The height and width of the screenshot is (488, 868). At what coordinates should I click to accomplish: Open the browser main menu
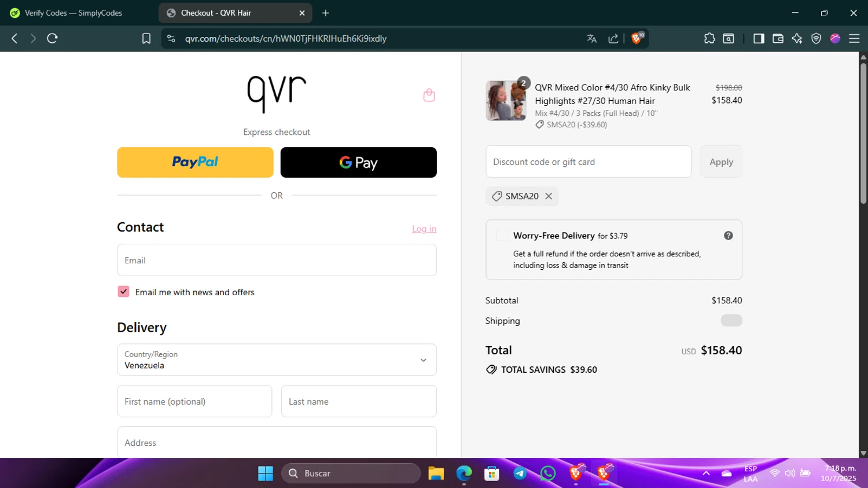click(854, 38)
